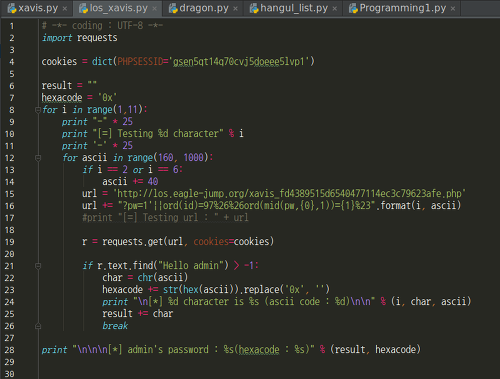Screen dimensions: 500x379
Task: Click the '.format(i, ascii)' call on line 16
Action: tap(419, 206)
